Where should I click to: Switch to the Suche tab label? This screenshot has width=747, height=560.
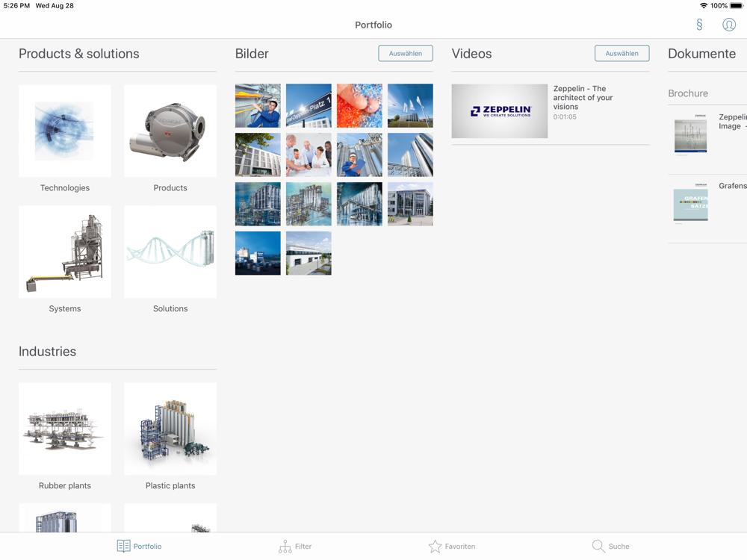[619, 547]
